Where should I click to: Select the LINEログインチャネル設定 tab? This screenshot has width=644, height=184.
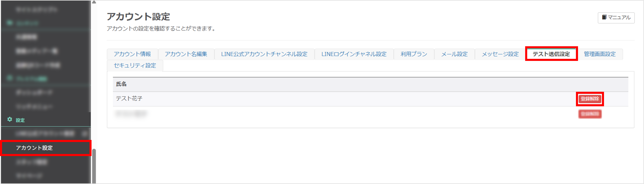tap(354, 54)
